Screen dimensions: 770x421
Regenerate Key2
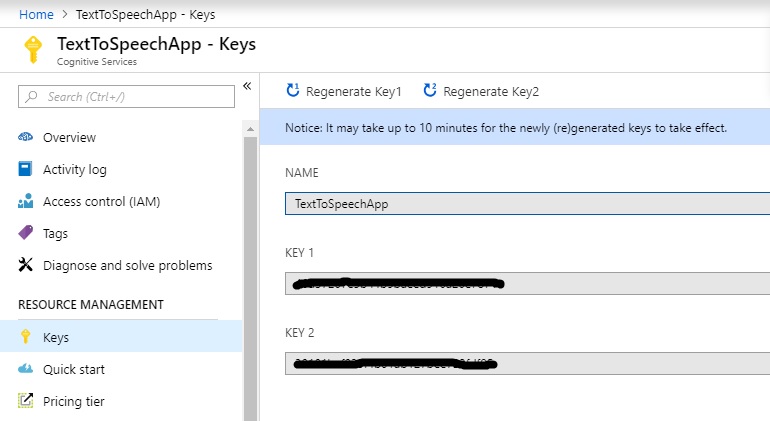pyautogui.click(x=481, y=91)
